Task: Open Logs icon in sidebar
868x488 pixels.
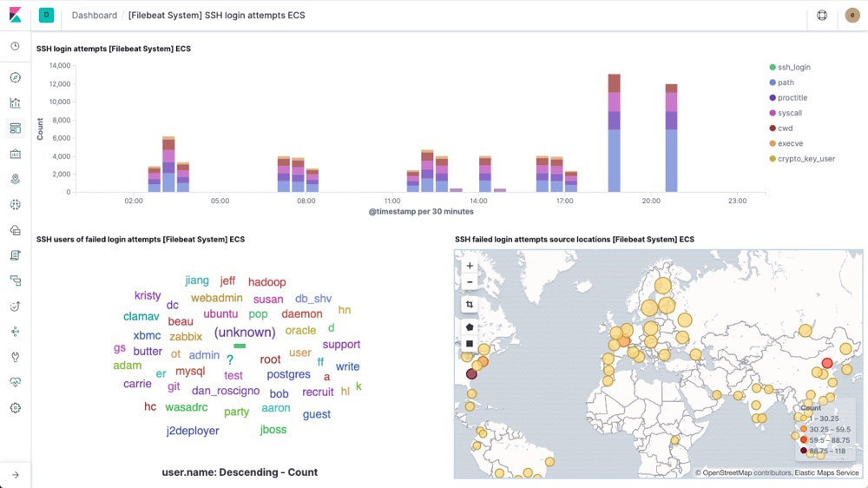Action: (x=16, y=255)
